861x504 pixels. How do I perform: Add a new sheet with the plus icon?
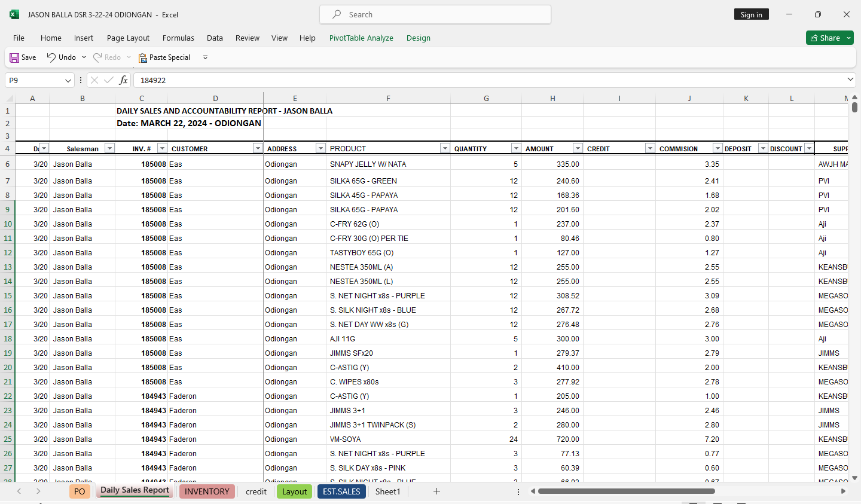coord(436,491)
